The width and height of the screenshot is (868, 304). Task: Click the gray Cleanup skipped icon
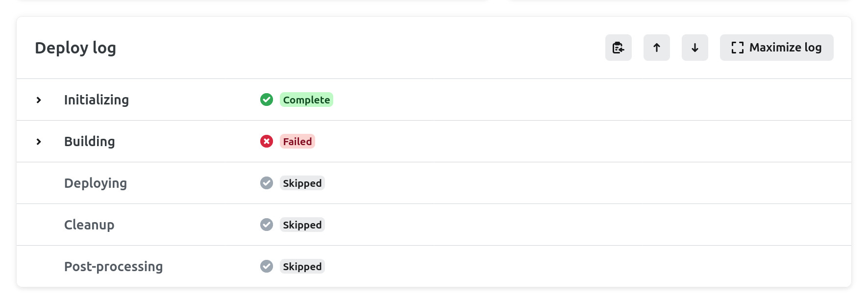coord(267,225)
